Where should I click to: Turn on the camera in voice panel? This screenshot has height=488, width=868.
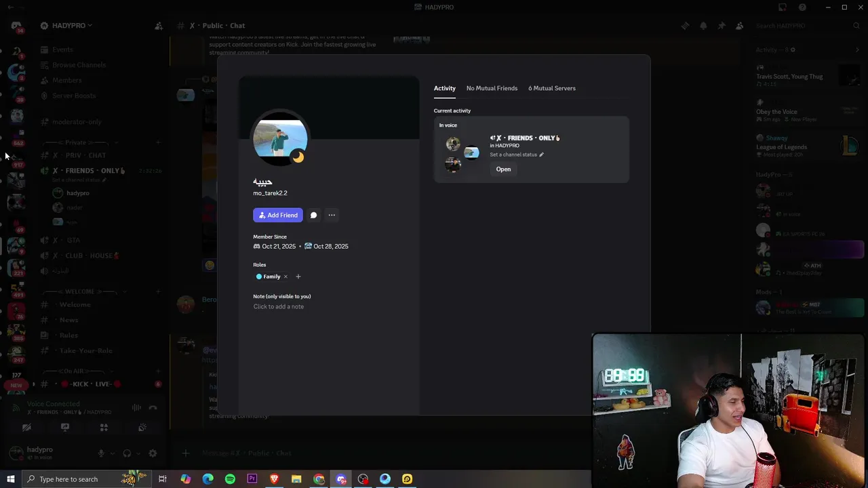tap(26, 428)
